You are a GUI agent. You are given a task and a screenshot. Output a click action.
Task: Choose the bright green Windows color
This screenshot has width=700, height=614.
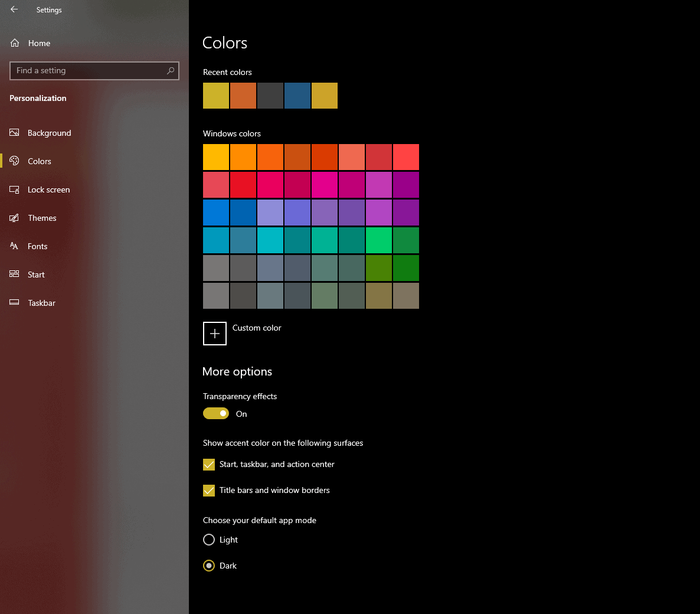[x=379, y=240]
